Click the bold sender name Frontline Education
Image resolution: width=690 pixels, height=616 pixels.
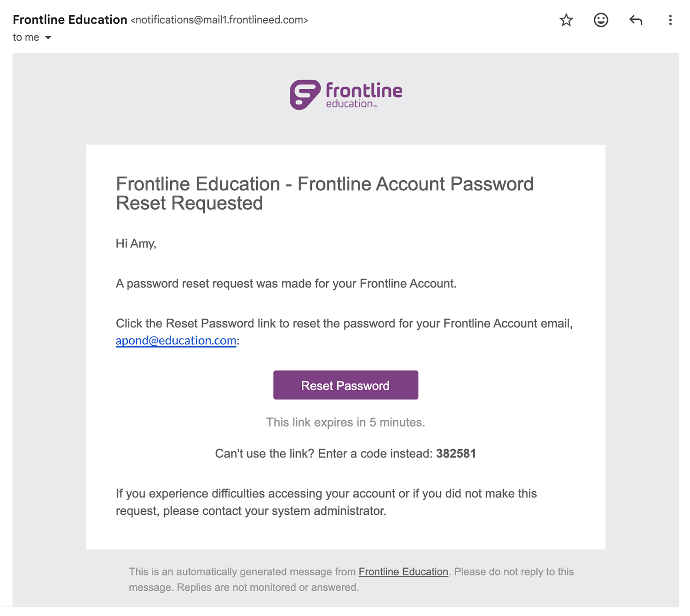(70, 20)
